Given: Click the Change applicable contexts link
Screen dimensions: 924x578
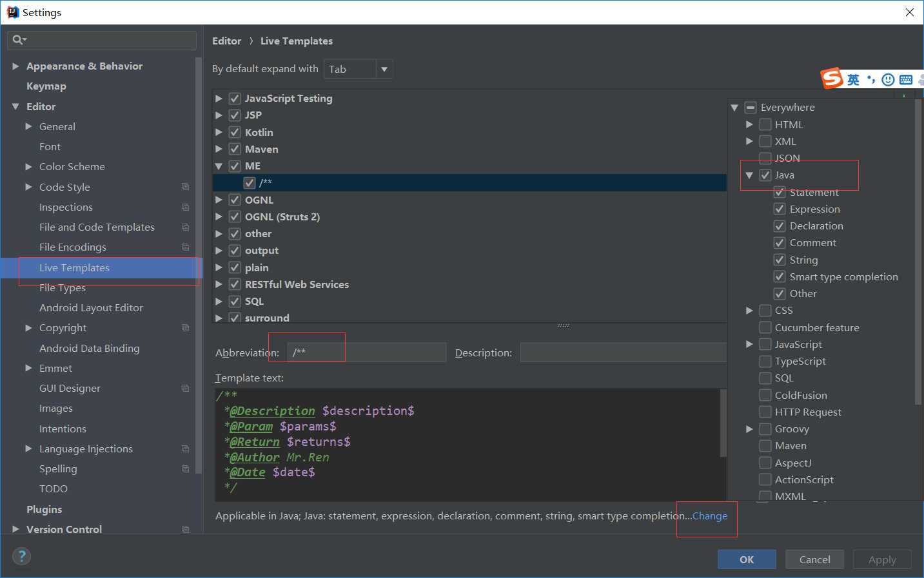Looking at the screenshot, I should pos(710,515).
